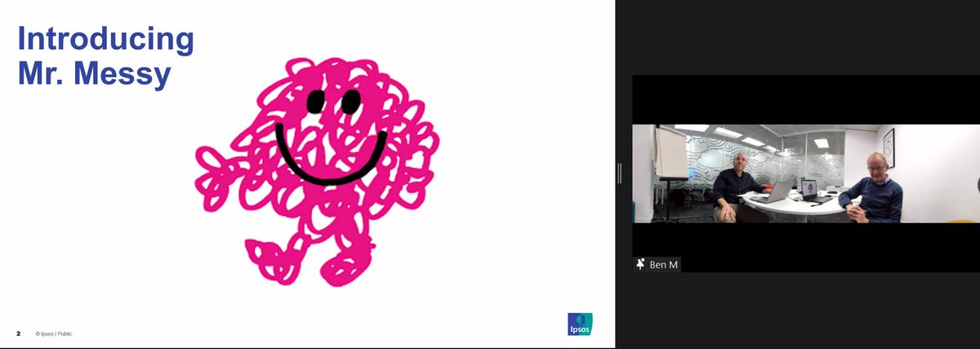
Task: Click the "© Ipsos | Public" footer text
Action: point(55,334)
